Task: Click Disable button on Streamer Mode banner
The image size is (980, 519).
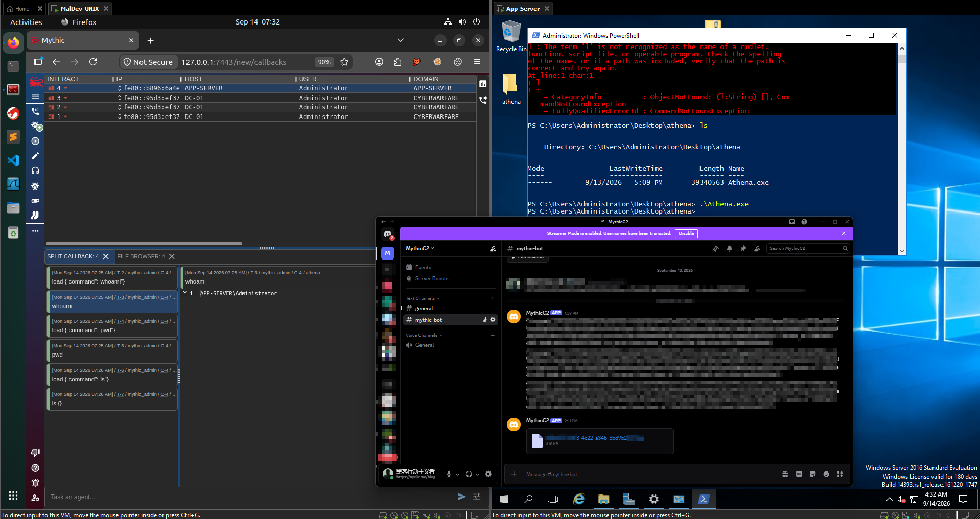Action: (x=686, y=233)
